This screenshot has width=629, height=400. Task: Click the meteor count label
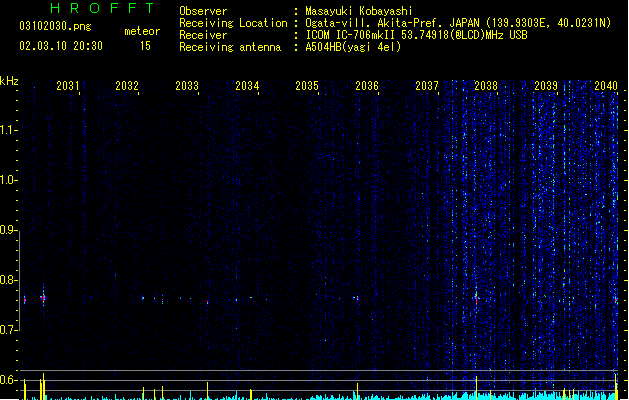tap(142, 31)
